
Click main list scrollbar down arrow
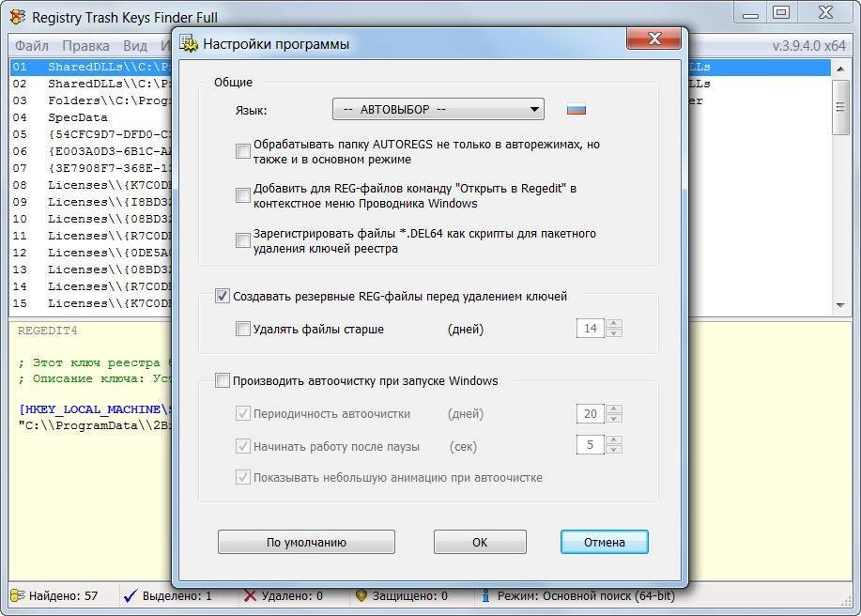point(840,305)
